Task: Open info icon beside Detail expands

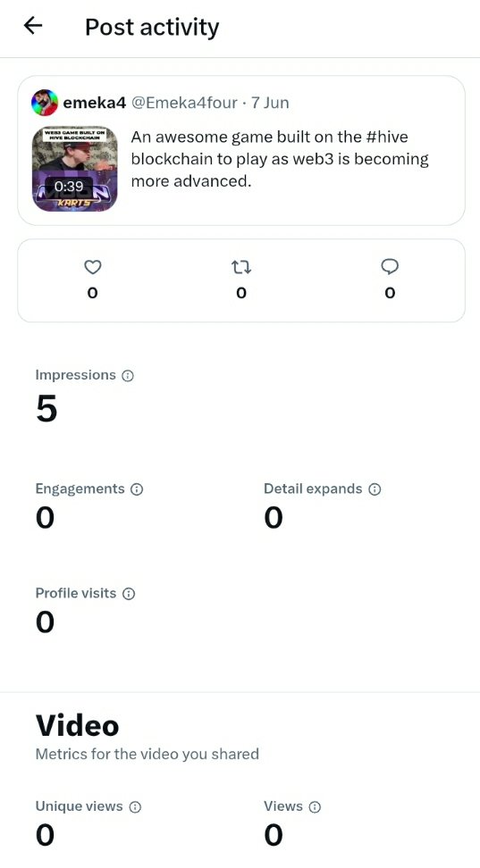Action: 375,489
